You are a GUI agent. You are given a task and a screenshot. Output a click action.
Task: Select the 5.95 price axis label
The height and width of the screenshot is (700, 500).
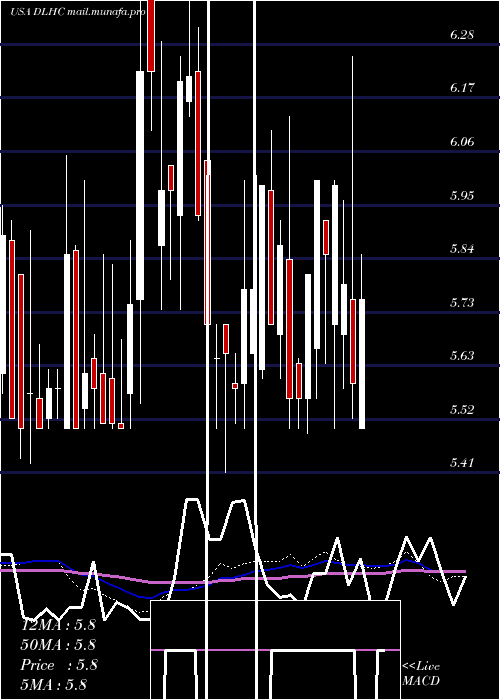[x=462, y=196]
